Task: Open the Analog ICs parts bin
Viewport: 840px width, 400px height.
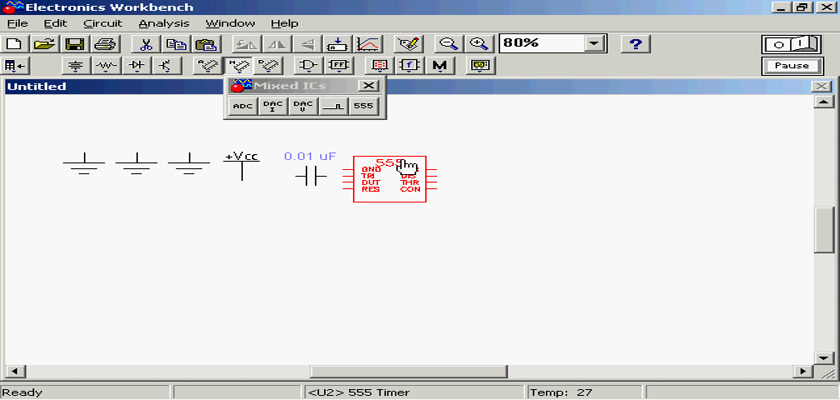Action: [x=208, y=66]
